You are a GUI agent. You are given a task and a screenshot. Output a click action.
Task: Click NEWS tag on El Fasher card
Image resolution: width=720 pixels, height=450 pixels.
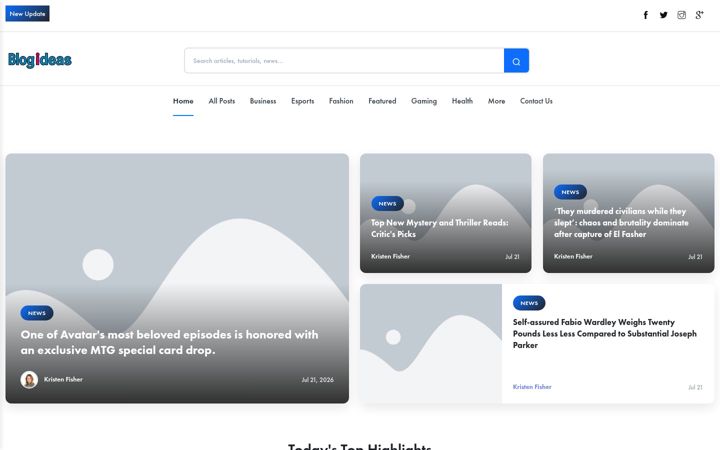point(570,192)
